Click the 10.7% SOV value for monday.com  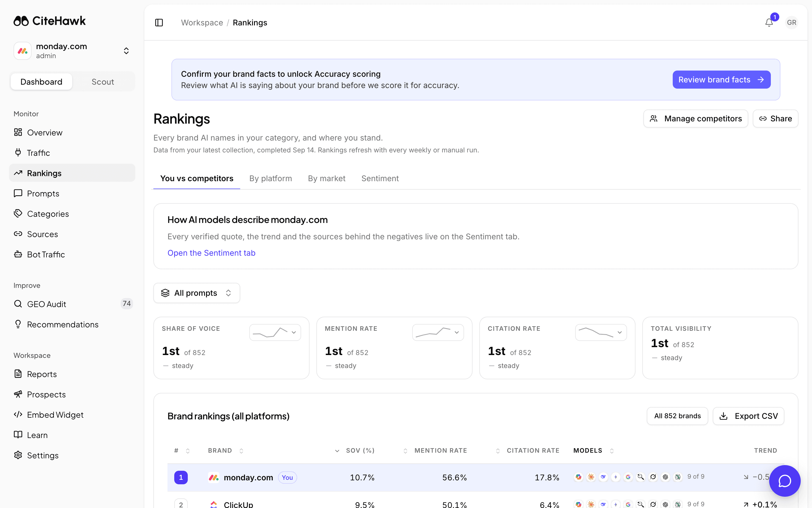coord(362,478)
